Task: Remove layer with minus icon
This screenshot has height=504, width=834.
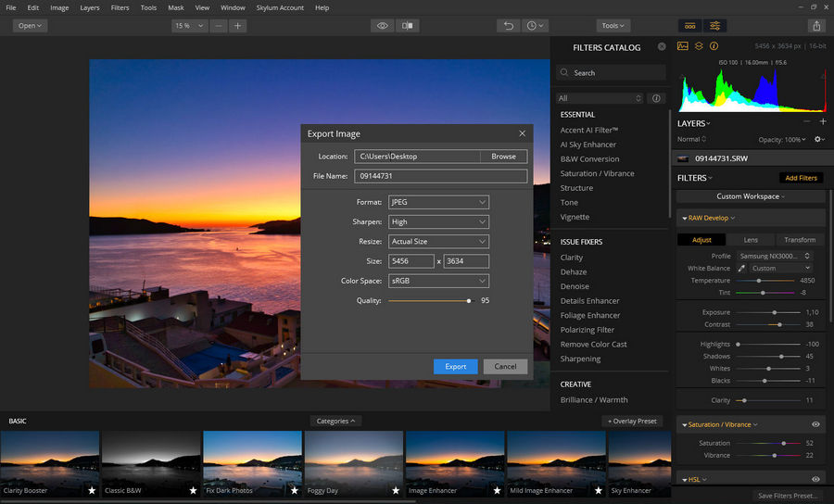Action: pyautogui.click(x=807, y=121)
